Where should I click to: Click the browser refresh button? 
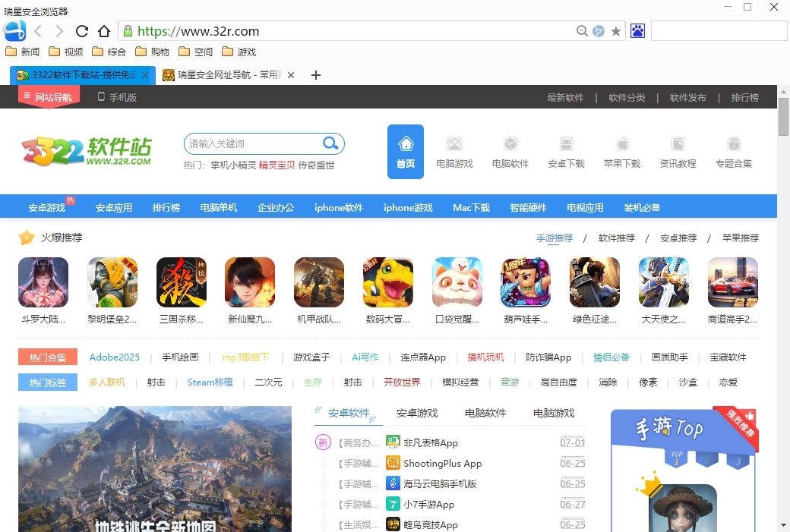[82, 31]
